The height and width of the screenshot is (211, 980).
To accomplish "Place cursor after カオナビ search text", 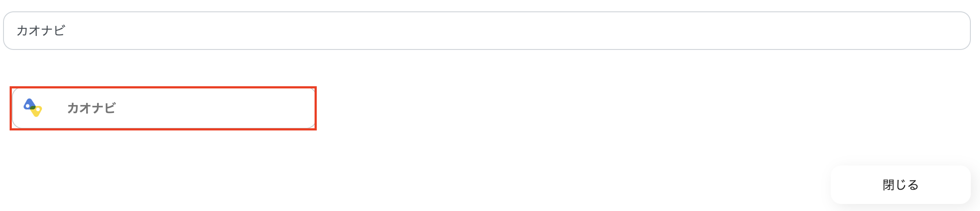I will click(67, 31).
